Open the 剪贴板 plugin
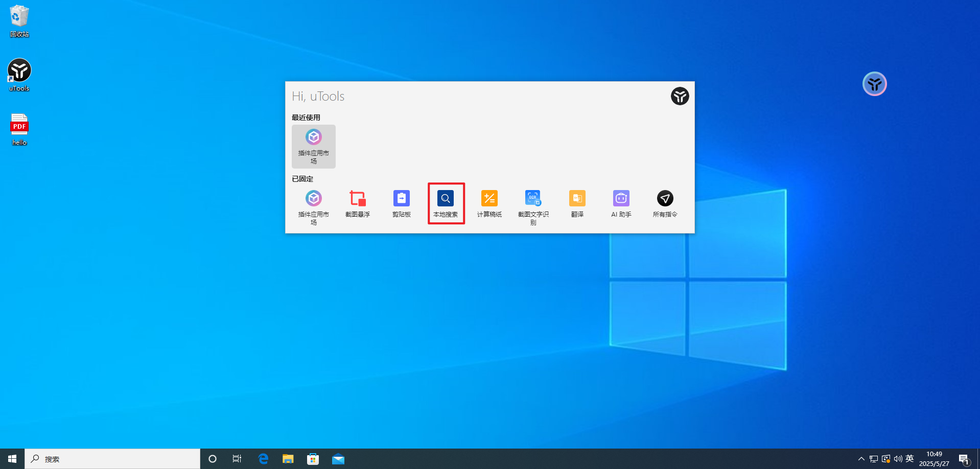Image resolution: width=980 pixels, height=469 pixels. click(402, 204)
